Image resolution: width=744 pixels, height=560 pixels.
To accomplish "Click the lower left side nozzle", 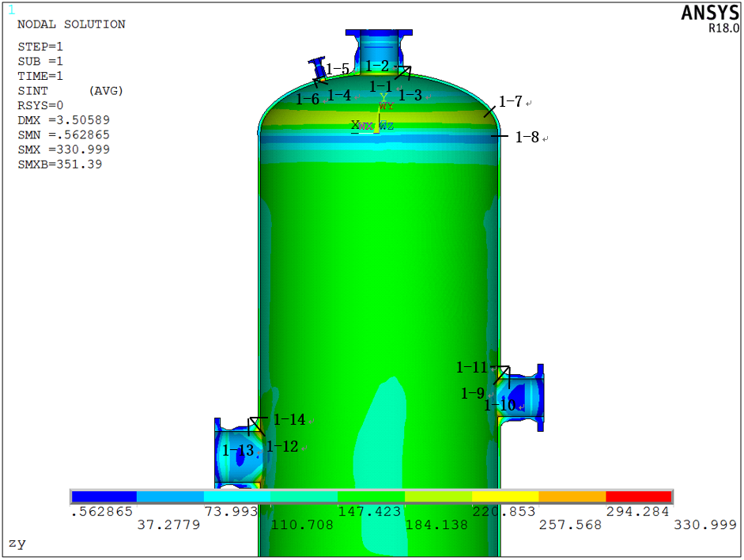I will click(239, 452).
